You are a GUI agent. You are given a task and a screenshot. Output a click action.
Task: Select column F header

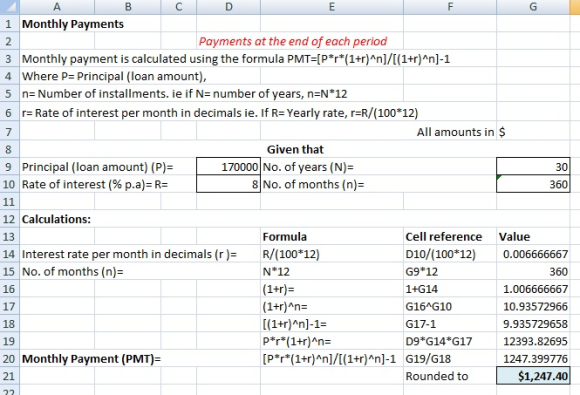tap(450, 7)
